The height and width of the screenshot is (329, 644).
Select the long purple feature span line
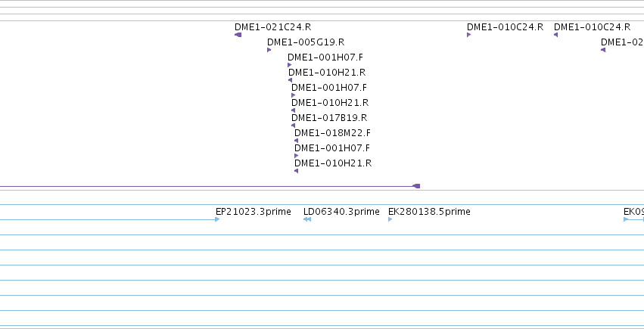[210, 187]
